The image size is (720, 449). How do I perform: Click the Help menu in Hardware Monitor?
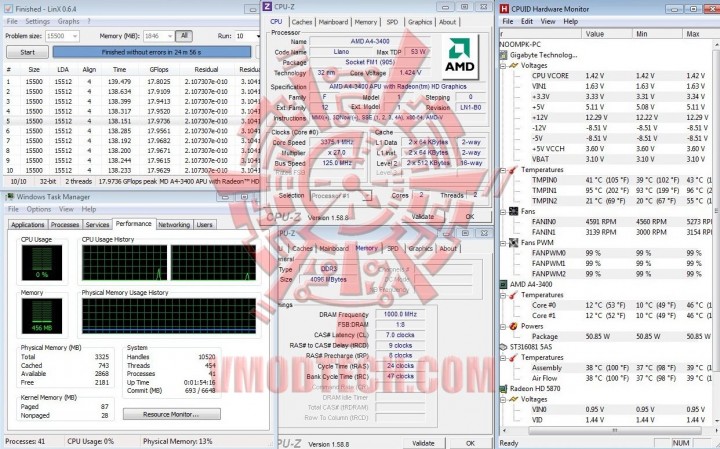pyautogui.click(x=570, y=22)
